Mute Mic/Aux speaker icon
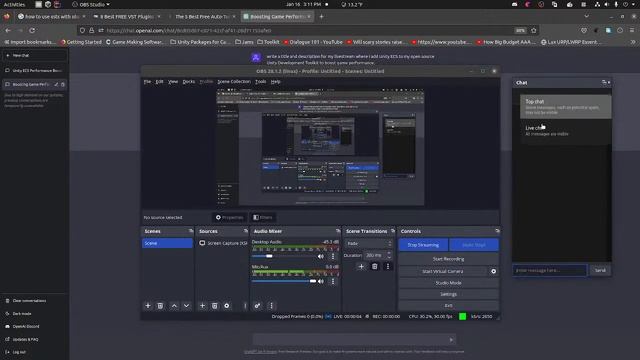The image size is (640, 360). (321, 281)
